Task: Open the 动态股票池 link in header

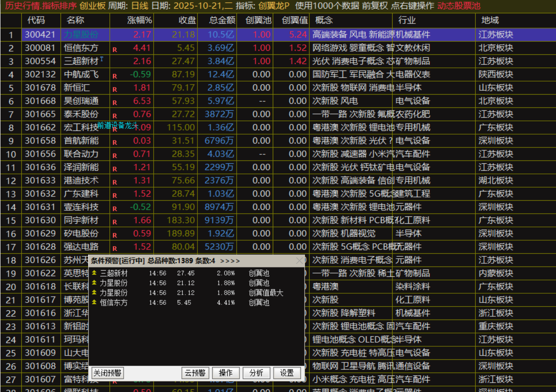Action: pyautogui.click(x=459, y=6)
